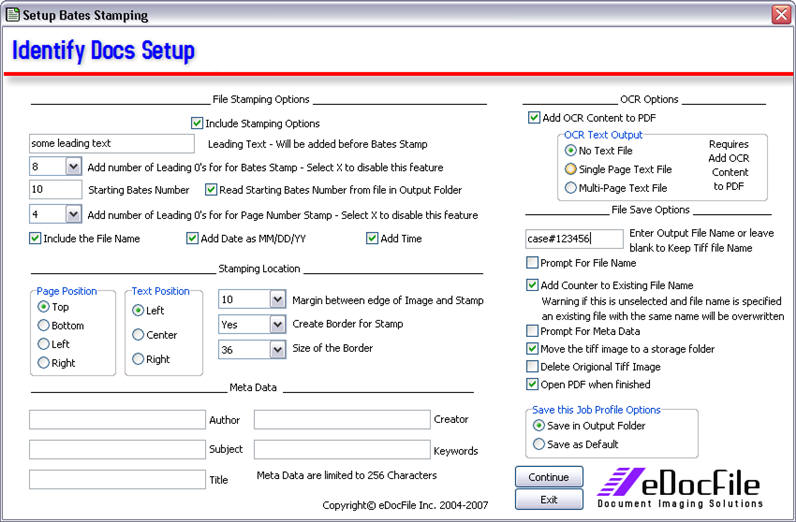Close the Setup Bates Stamping window

coord(781,15)
